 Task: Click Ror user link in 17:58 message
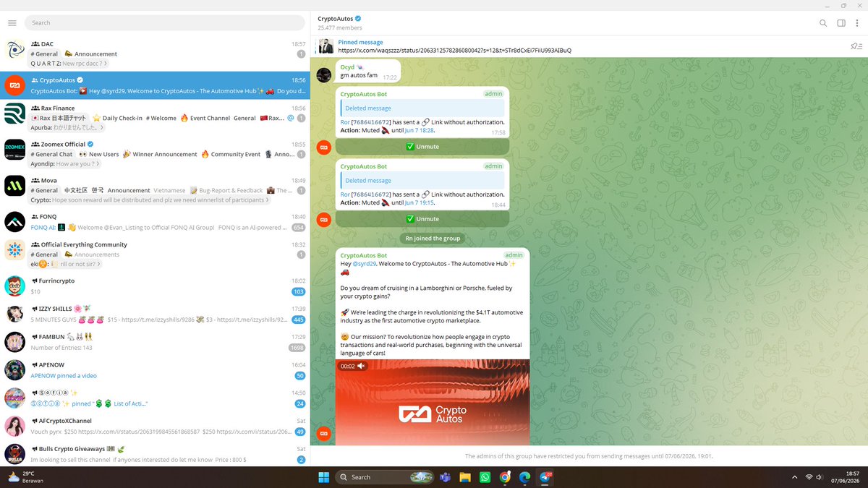345,122
